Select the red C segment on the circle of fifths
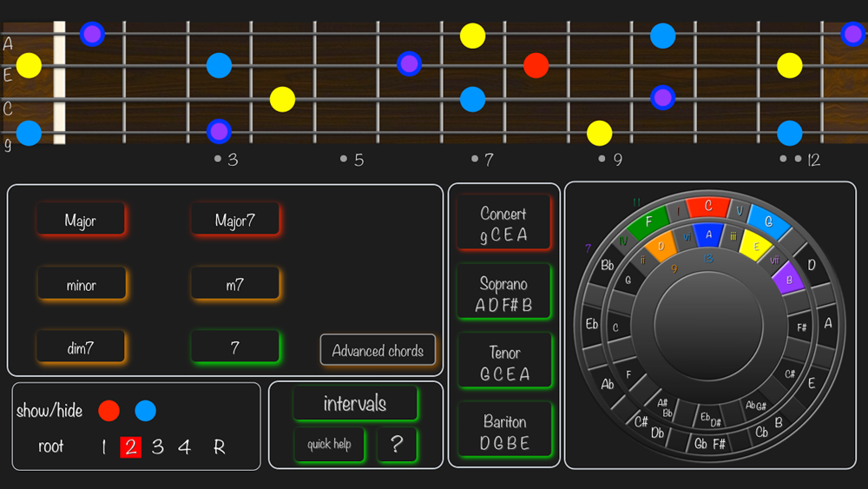868x489 pixels. click(707, 207)
